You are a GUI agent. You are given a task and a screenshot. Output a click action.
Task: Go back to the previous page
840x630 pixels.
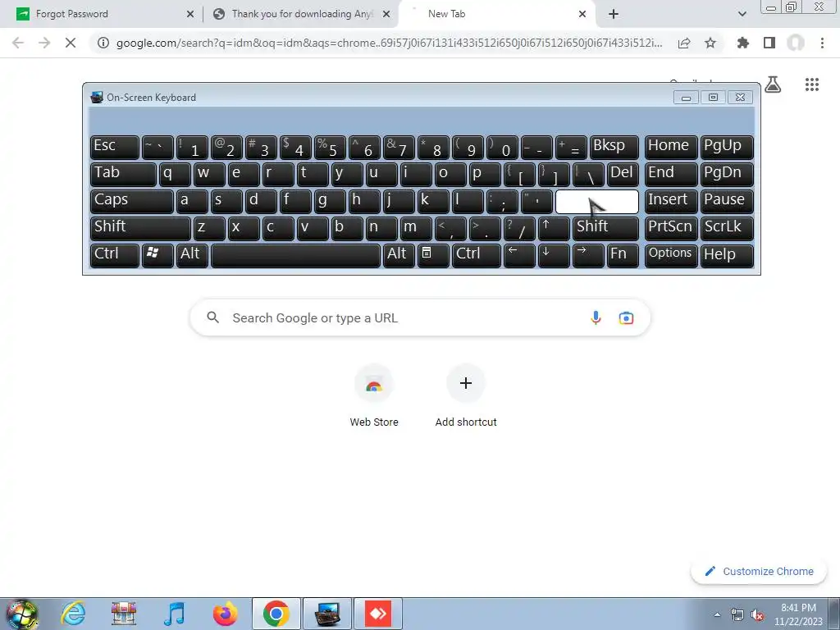(x=18, y=43)
